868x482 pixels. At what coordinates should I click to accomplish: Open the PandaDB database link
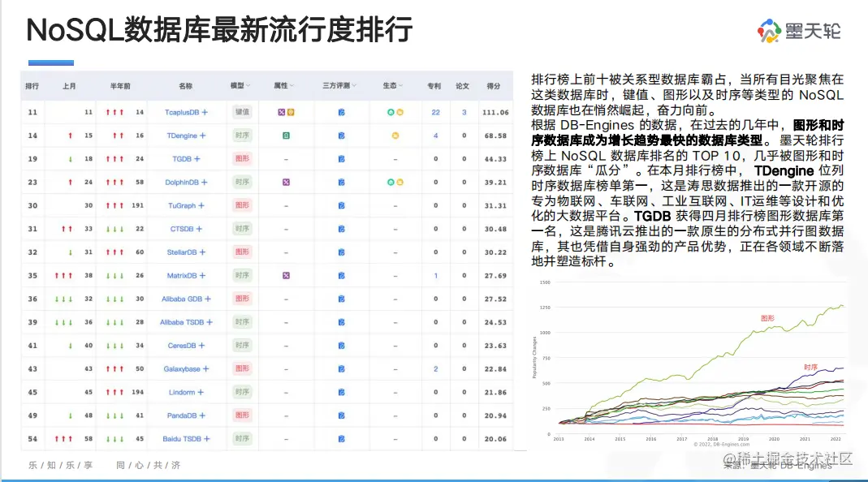(182, 415)
